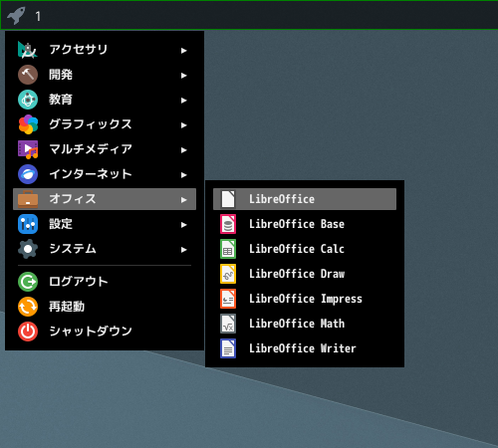The width and height of the screenshot is (498, 448).
Task: Switch to workspace 1 in the panel
Action: pos(38,16)
